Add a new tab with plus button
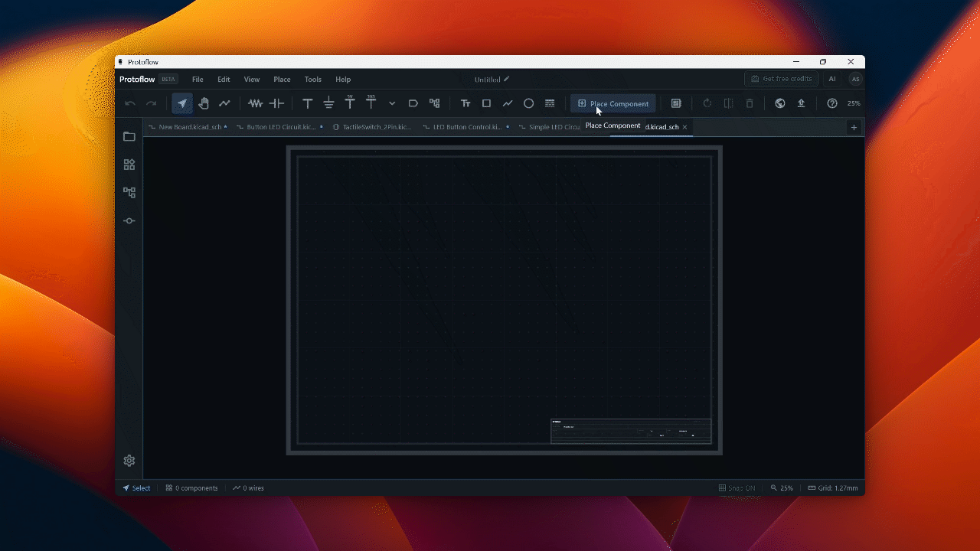The image size is (980, 551). pos(854,127)
